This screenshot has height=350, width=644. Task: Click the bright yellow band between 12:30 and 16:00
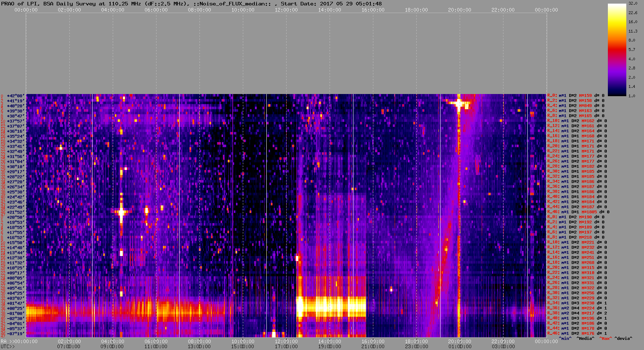331,307
